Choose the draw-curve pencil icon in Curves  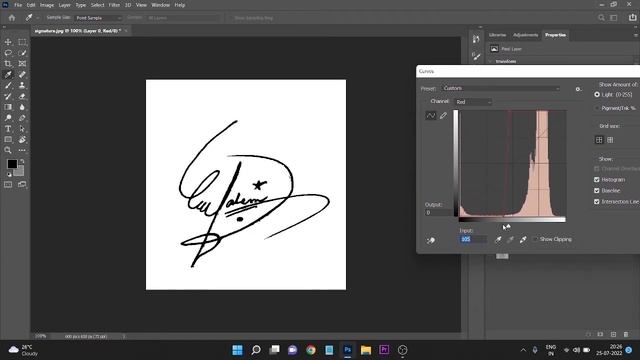[x=443, y=116]
